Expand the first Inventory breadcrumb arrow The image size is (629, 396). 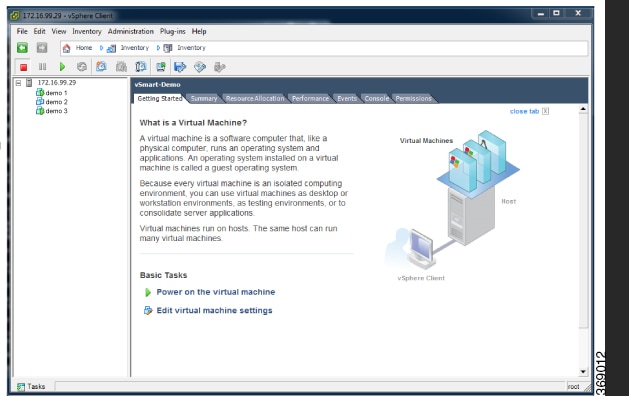click(101, 48)
